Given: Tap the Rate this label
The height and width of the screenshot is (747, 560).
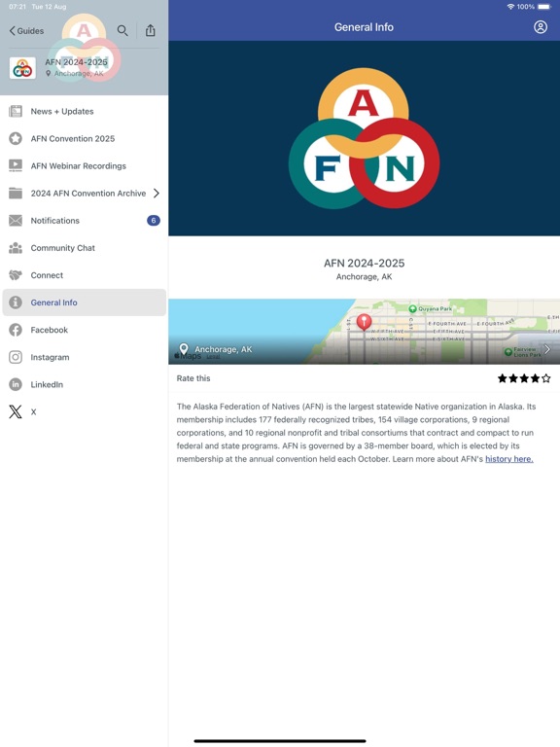Looking at the screenshot, I should 193,378.
